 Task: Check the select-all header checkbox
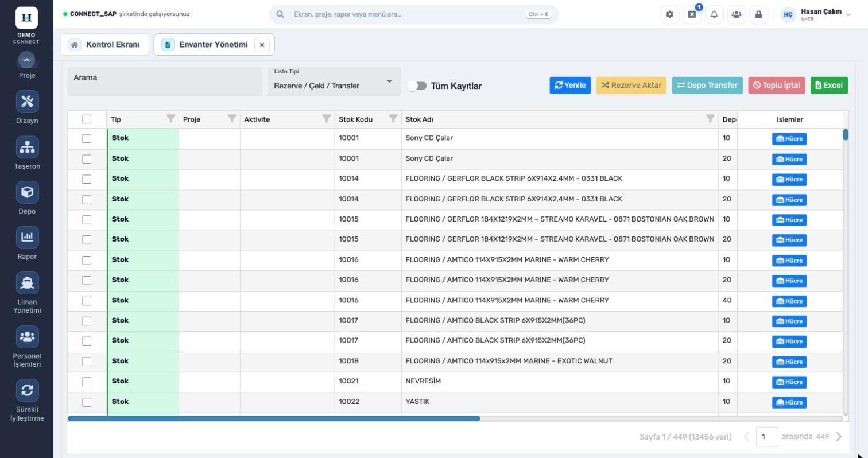[x=87, y=119]
